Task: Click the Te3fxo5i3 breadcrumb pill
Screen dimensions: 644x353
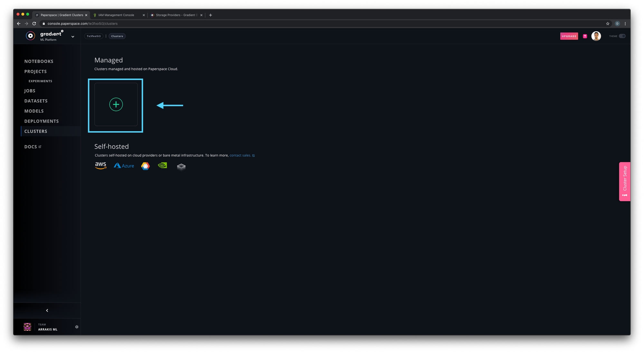Action: 94,36
